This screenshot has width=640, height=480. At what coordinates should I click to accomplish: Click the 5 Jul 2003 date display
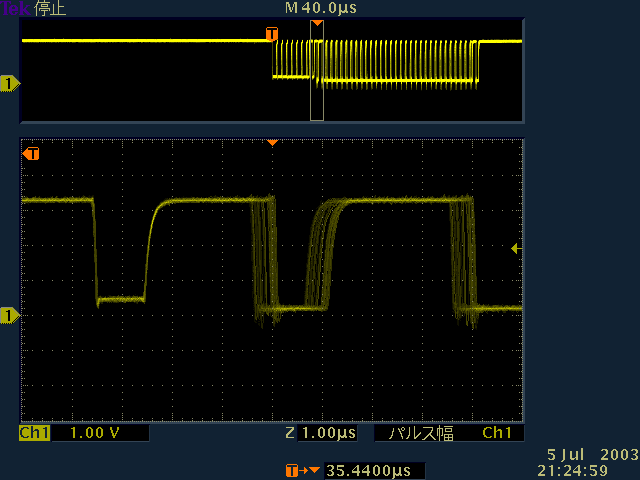click(591, 455)
